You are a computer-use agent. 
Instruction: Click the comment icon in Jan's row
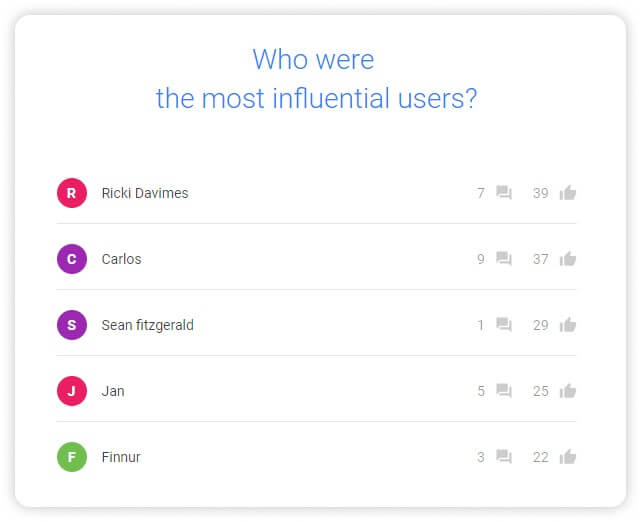[x=504, y=391]
